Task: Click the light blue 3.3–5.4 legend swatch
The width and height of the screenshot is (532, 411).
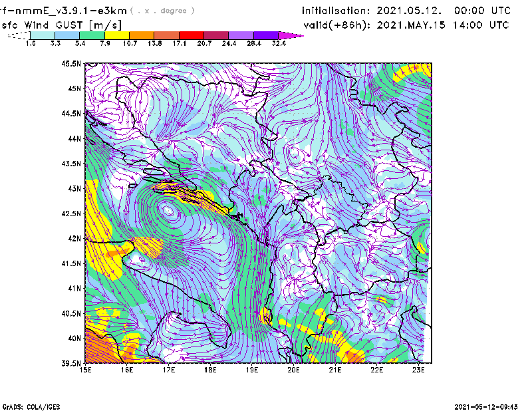Action: coord(67,35)
